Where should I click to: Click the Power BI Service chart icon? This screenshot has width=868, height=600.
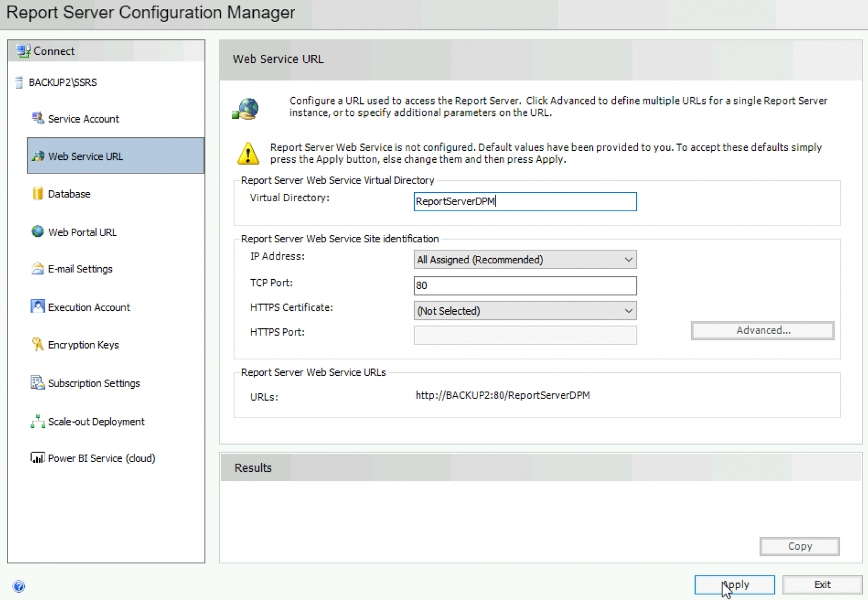(x=38, y=458)
